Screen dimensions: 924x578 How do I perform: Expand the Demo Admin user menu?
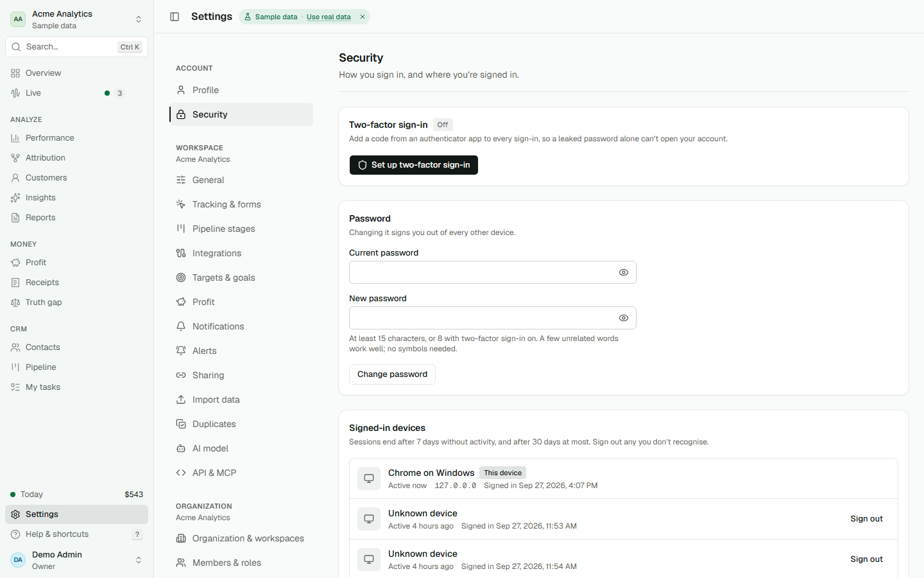[76, 560]
